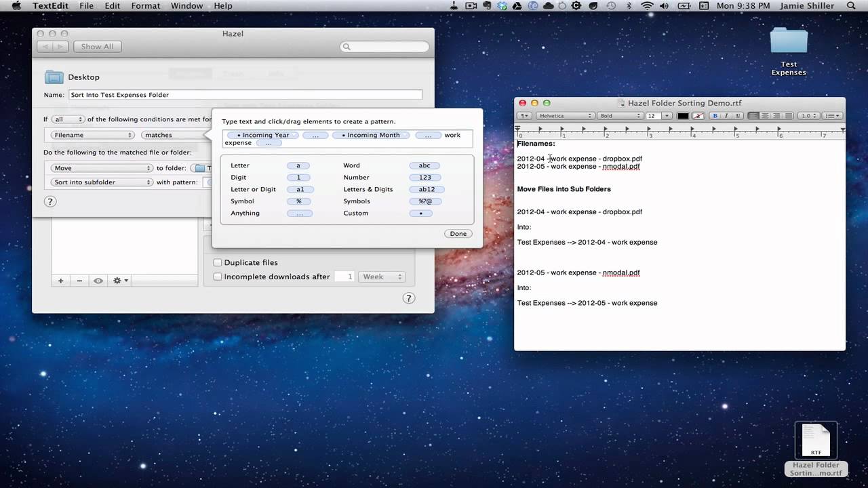The width and height of the screenshot is (868, 488).
Task: Open the list bullets dropdown in TextEdit
Action: 832,116
